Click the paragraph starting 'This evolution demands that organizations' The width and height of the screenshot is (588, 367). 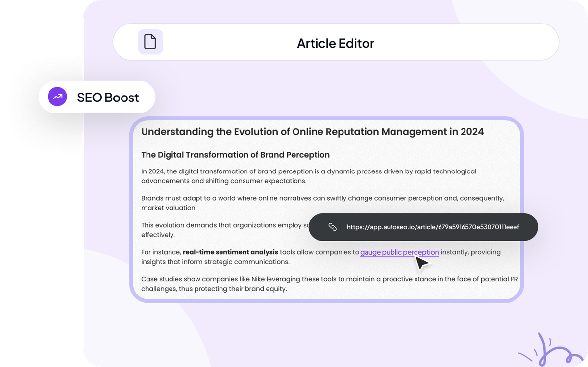(225, 230)
